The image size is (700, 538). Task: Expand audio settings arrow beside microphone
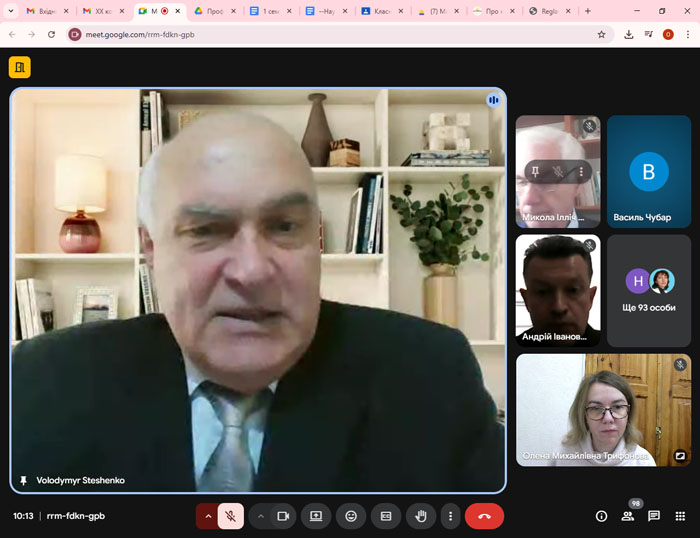[208, 516]
